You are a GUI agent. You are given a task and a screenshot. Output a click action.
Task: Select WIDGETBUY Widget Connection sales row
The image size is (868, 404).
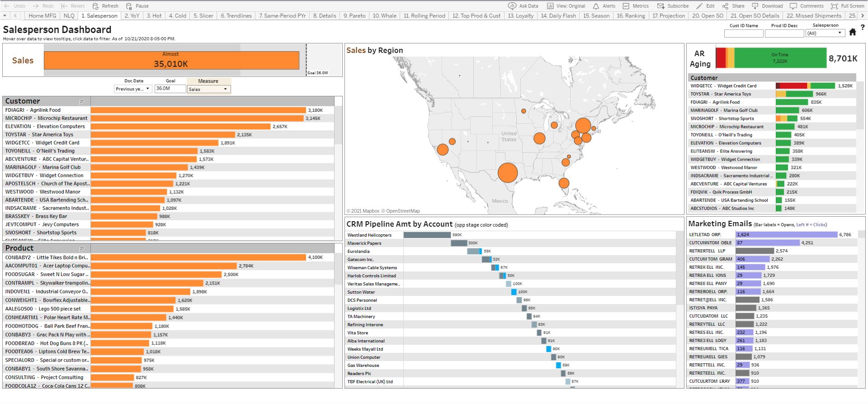click(x=169, y=176)
